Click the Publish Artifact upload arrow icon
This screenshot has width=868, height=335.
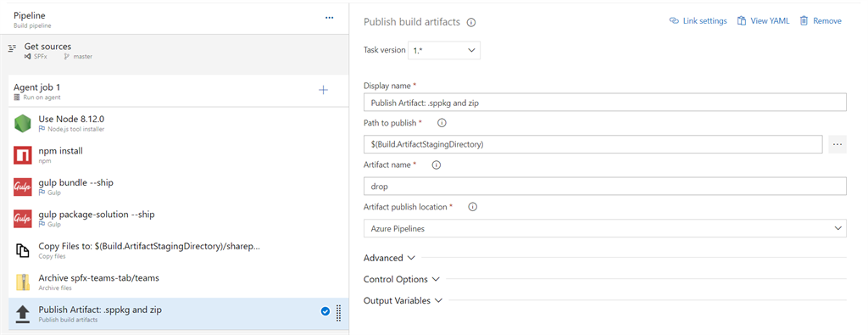pyautogui.click(x=23, y=315)
